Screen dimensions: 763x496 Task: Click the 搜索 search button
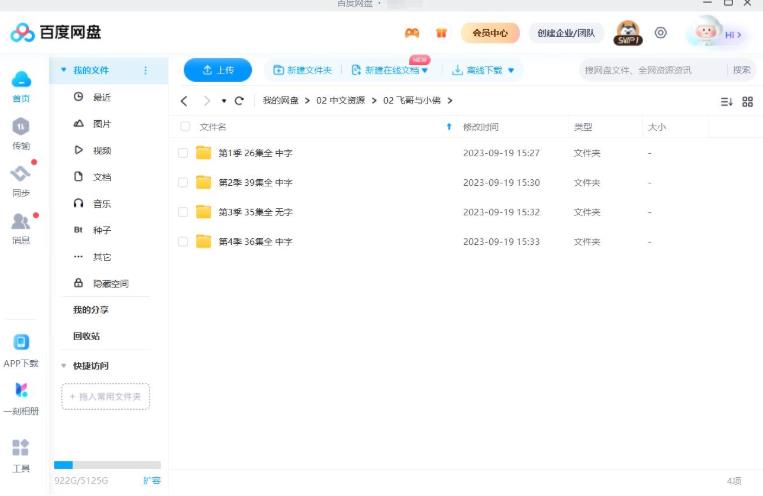pos(742,70)
